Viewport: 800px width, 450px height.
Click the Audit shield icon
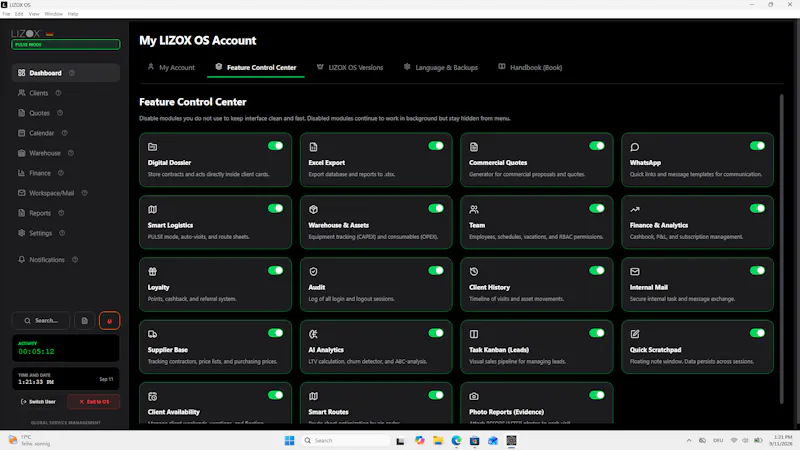click(x=313, y=271)
